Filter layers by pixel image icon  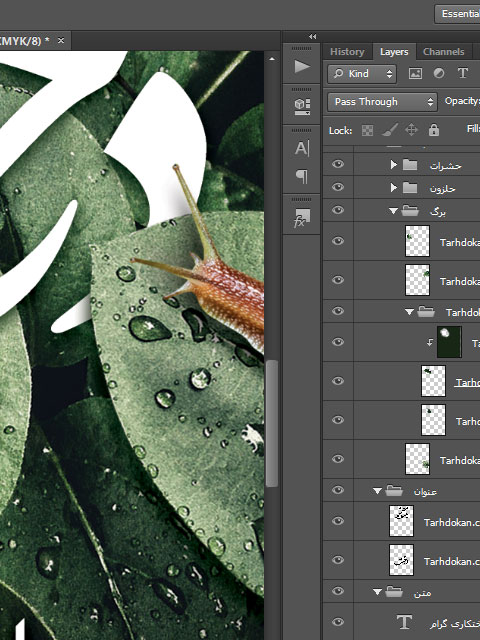[x=415, y=73]
